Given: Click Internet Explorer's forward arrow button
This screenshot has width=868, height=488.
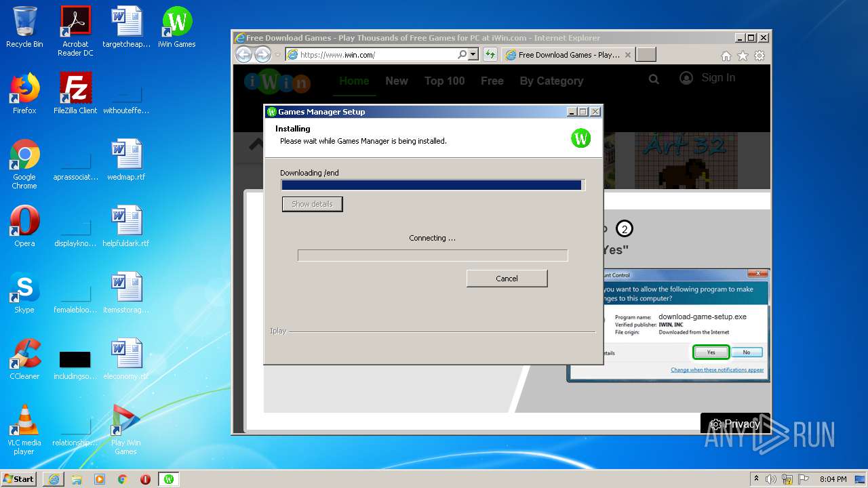Looking at the screenshot, I should (262, 55).
